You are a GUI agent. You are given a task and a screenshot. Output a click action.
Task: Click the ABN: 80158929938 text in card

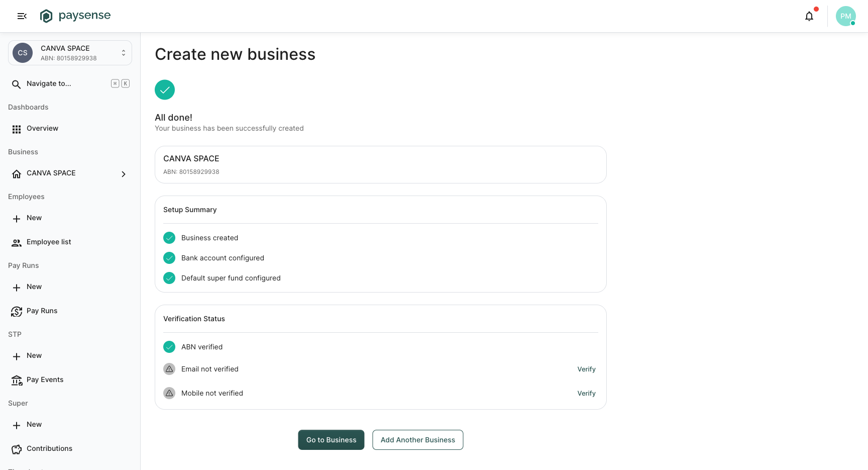click(x=191, y=172)
